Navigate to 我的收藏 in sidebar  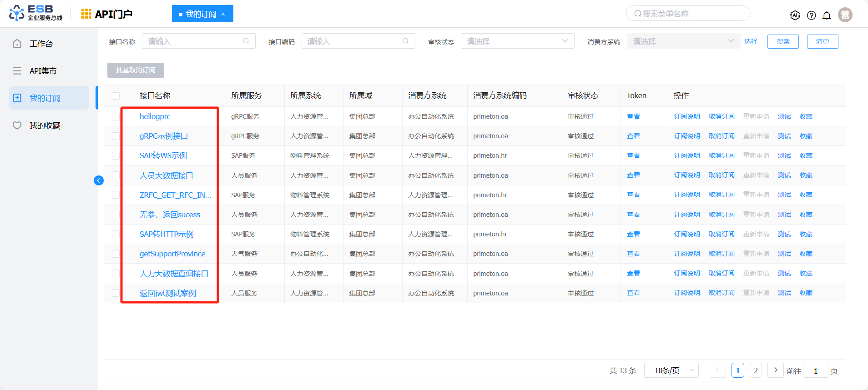coord(45,125)
